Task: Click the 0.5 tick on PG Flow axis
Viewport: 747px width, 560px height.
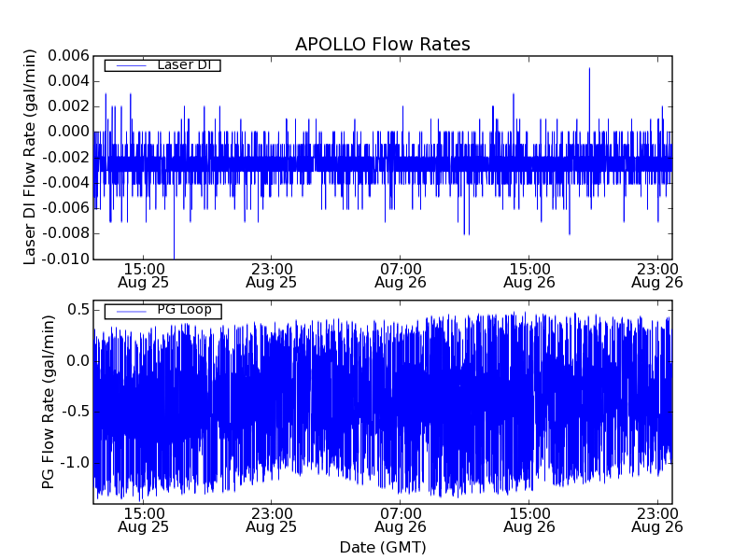Action: point(78,310)
